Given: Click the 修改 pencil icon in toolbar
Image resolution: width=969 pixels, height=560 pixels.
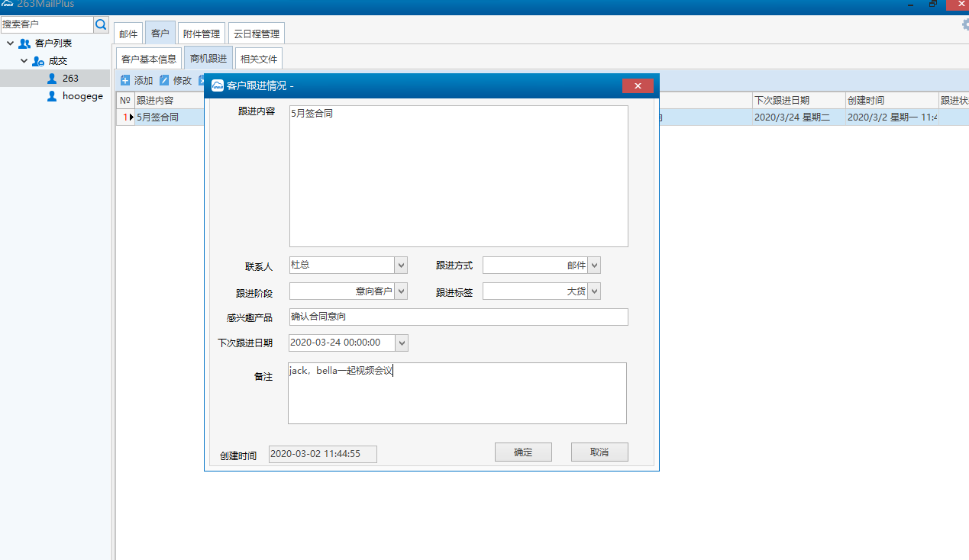Looking at the screenshot, I should pos(164,80).
